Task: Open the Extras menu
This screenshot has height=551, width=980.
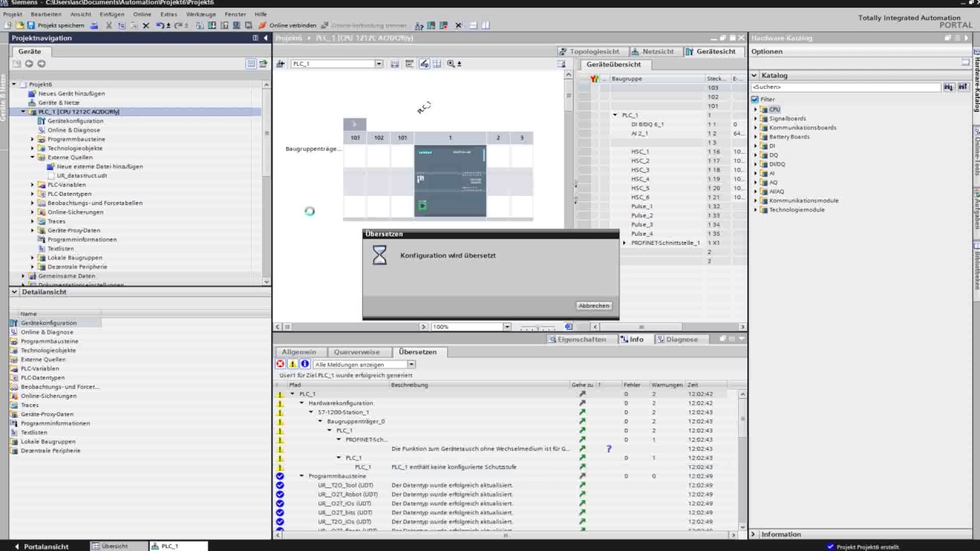Action: [x=168, y=14]
